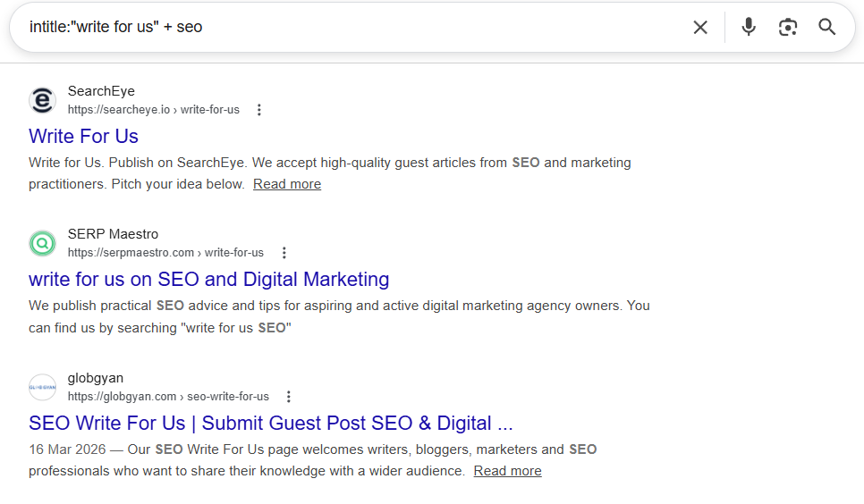Click "Read more" in SearchEye snippet

click(287, 184)
